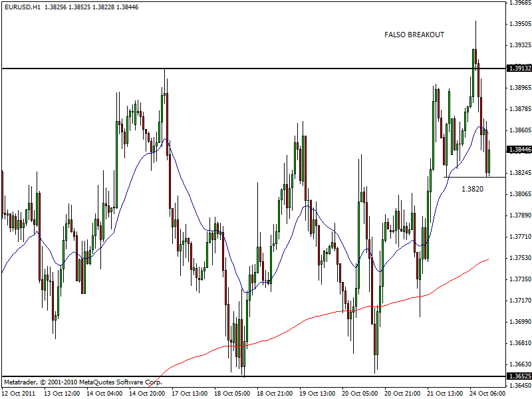Click the 1.39132 resistance price tag
The height and width of the screenshot is (399, 532).
[518, 68]
